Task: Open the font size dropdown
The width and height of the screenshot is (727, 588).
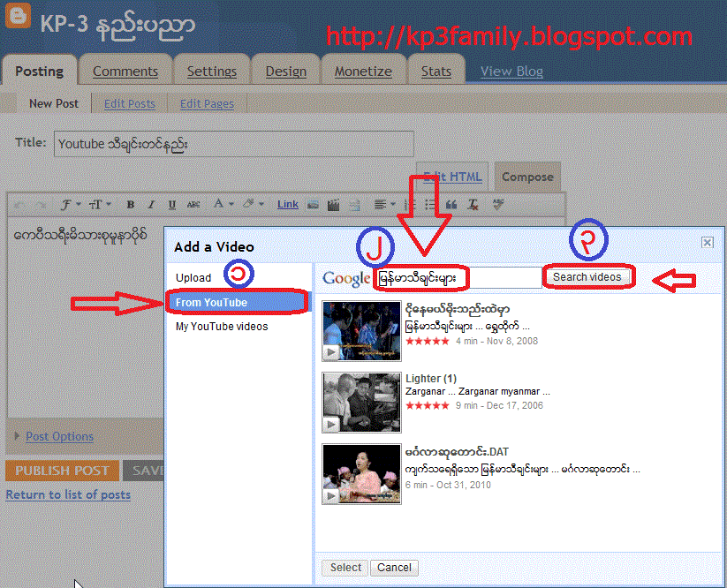Action: tap(100, 204)
